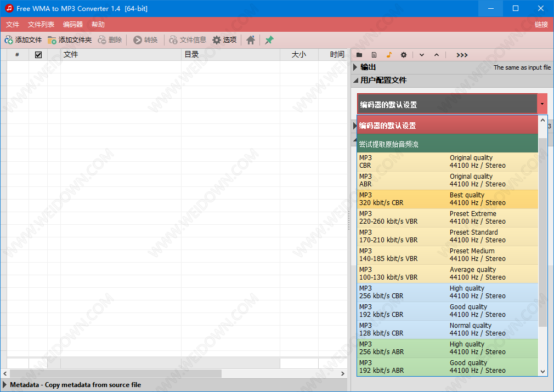Open Options (选项) gear button
The height and width of the screenshot is (392, 554).
(225, 40)
